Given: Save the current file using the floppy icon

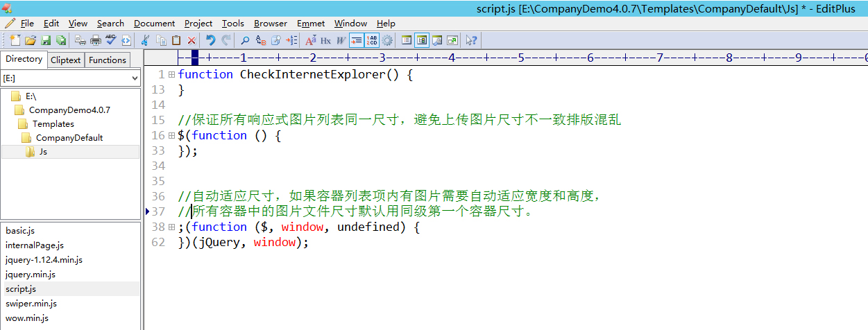Looking at the screenshot, I should (x=46, y=40).
